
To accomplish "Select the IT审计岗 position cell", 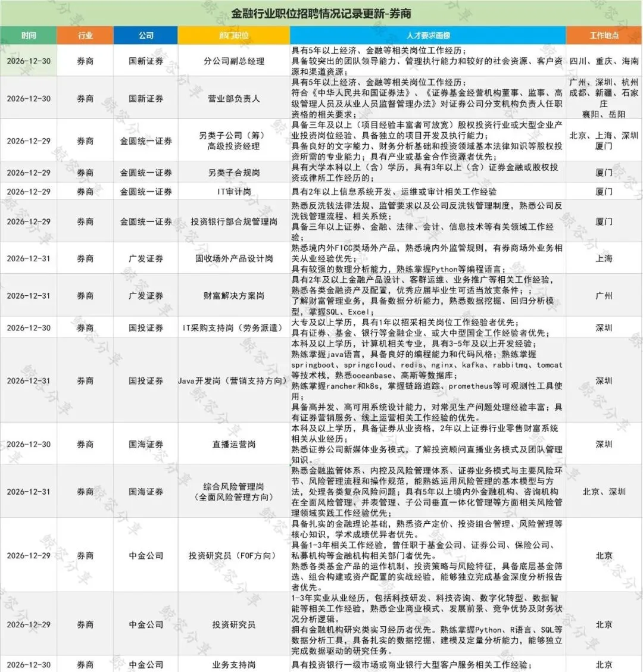I will [x=234, y=191].
